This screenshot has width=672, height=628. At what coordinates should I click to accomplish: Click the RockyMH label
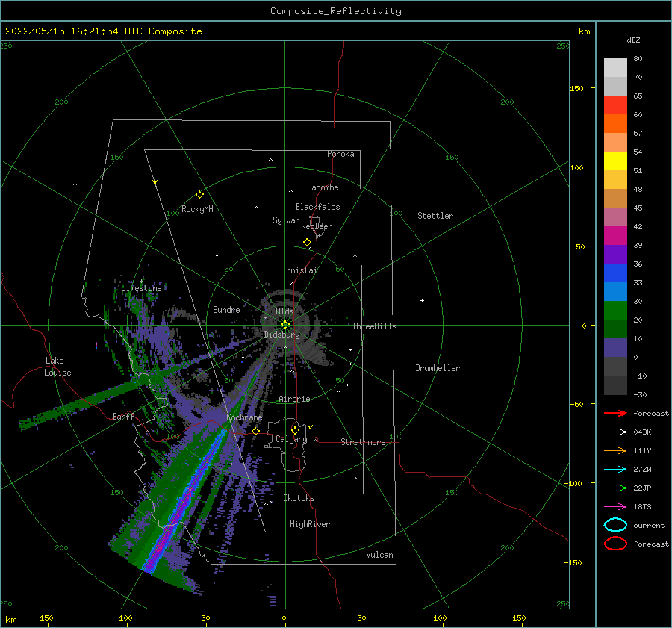tap(197, 209)
